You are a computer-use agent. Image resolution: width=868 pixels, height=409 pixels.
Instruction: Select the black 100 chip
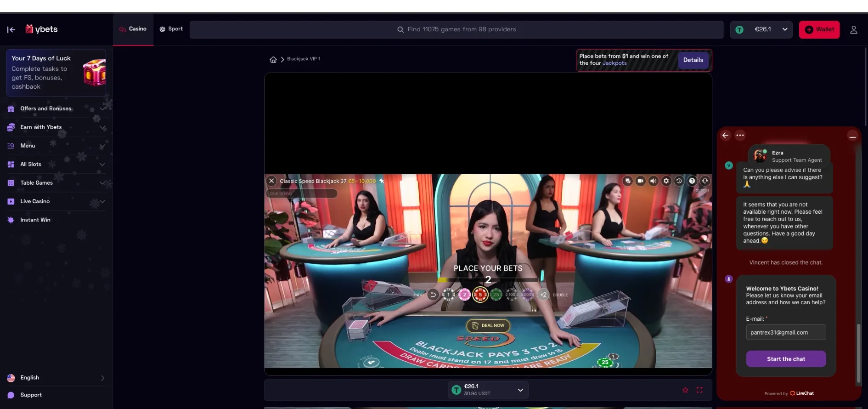(x=512, y=295)
